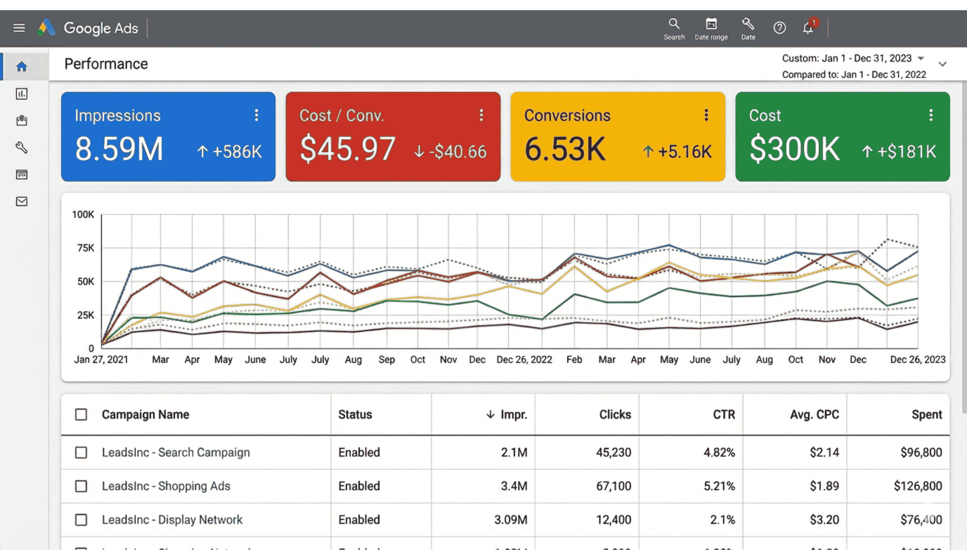Open the mail envelope sidebar icon

coord(21,202)
